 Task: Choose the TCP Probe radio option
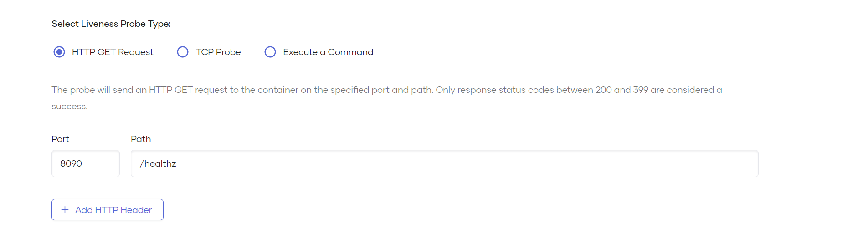coord(183,52)
